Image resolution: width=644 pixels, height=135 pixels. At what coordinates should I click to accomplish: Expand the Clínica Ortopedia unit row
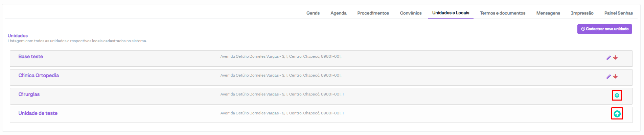39,76
